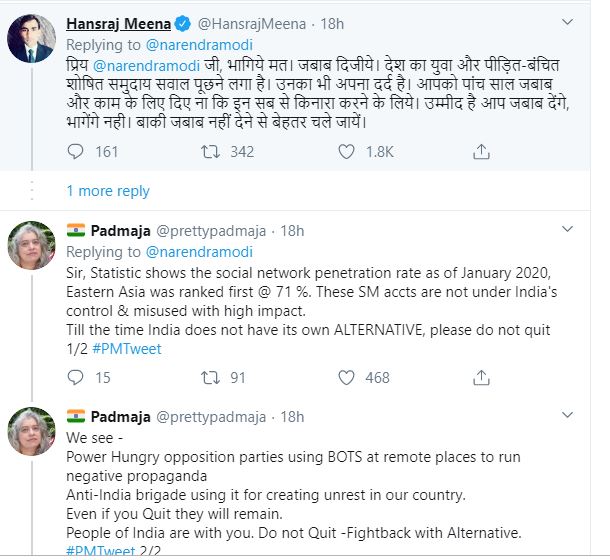Reply to Padmaja's 1/2 tweet
This screenshot has height=560, width=610.
coord(76,377)
